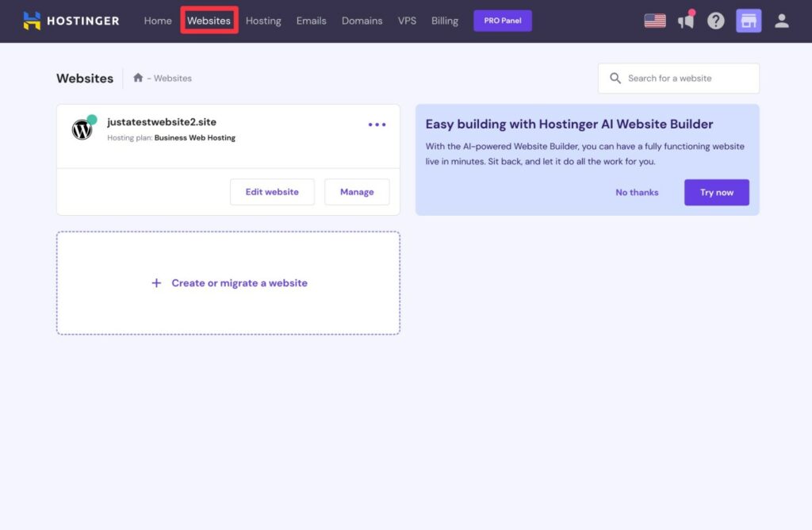Open the VPS menu
812x530 pixels.
tap(407, 21)
